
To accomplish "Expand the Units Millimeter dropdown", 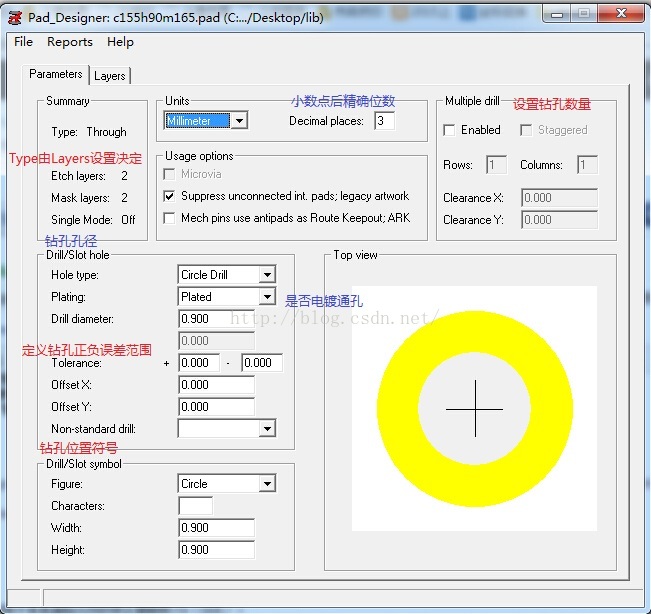I will coord(238,121).
